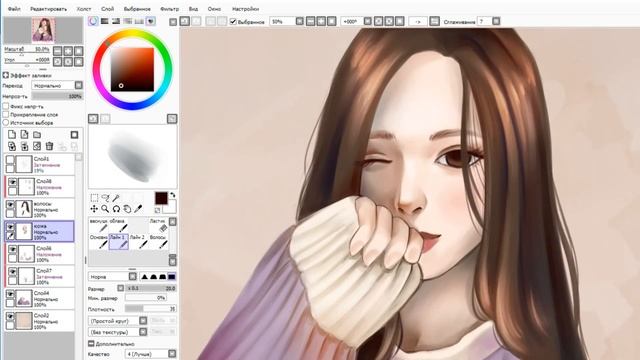
Task: Adjust the Размер brush size slider
Action: coord(151,288)
